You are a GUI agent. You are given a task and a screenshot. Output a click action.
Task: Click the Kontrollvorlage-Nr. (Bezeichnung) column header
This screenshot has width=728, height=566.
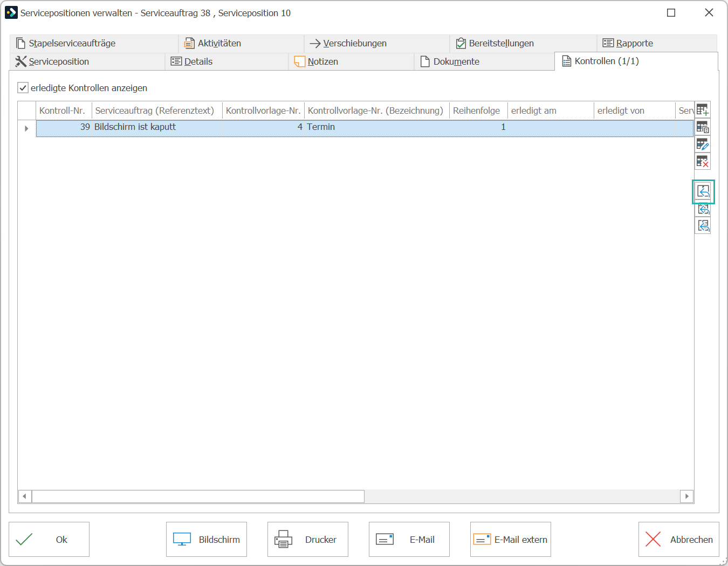click(x=376, y=111)
